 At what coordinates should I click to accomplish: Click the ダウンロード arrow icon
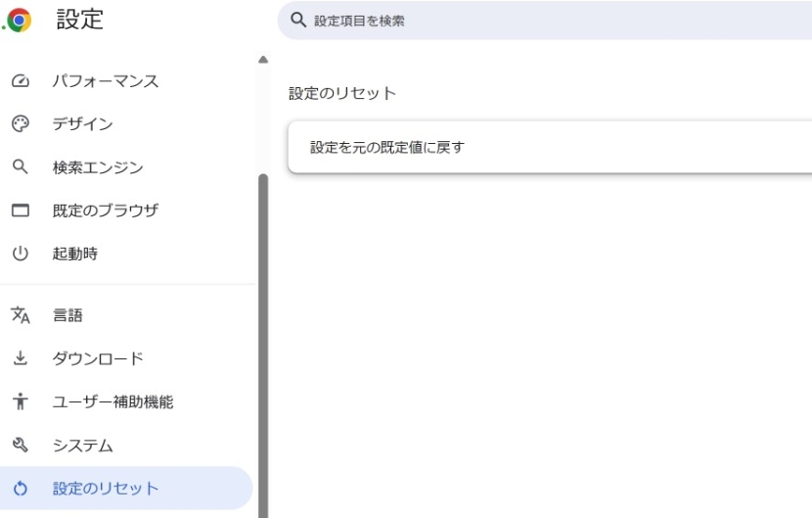[x=19, y=358]
